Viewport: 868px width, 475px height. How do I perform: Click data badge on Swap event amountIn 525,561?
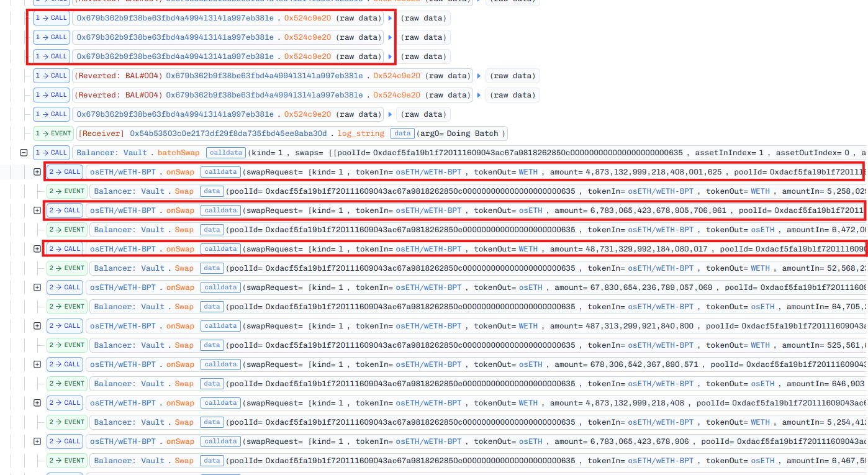pyautogui.click(x=212, y=345)
